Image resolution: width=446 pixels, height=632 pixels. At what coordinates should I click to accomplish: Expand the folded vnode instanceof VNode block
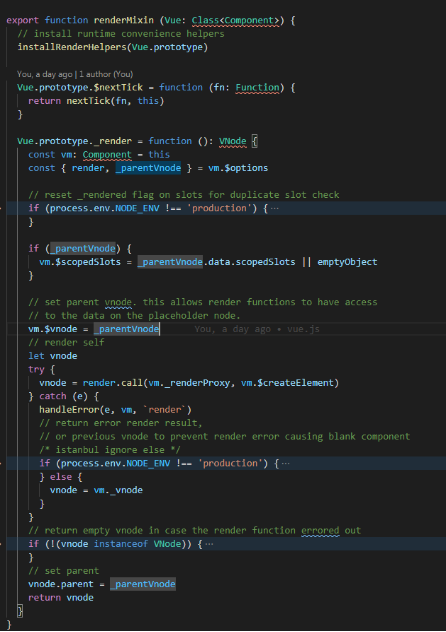click(x=210, y=544)
